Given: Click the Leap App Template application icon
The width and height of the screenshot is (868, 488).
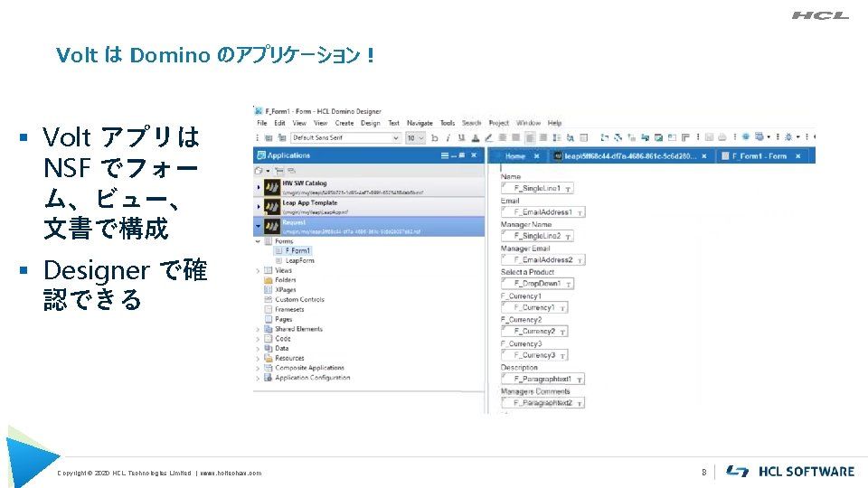Looking at the screenshot, I should [x=272, y=207].
